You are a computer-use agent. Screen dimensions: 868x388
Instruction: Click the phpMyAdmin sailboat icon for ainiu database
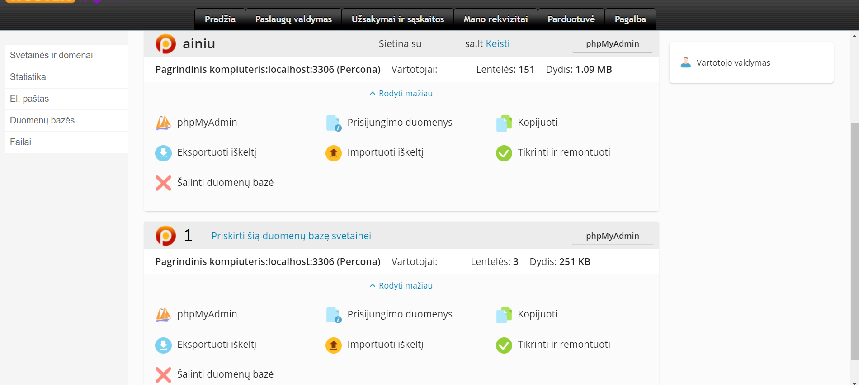click(x=163, y=123)
